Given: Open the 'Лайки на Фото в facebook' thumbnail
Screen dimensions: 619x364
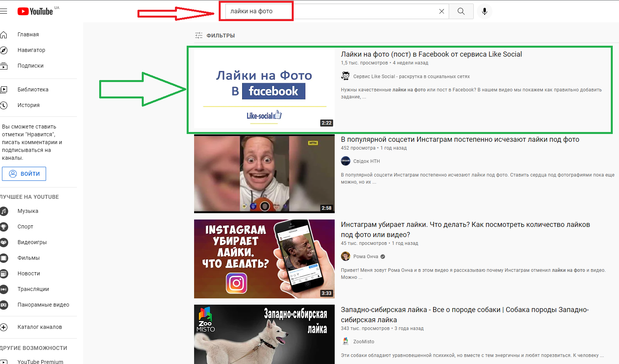Looking at the screenshot, I should 264,89.
